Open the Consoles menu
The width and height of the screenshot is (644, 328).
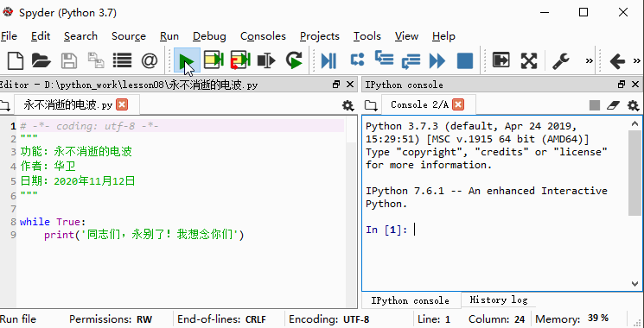(263, 36)
